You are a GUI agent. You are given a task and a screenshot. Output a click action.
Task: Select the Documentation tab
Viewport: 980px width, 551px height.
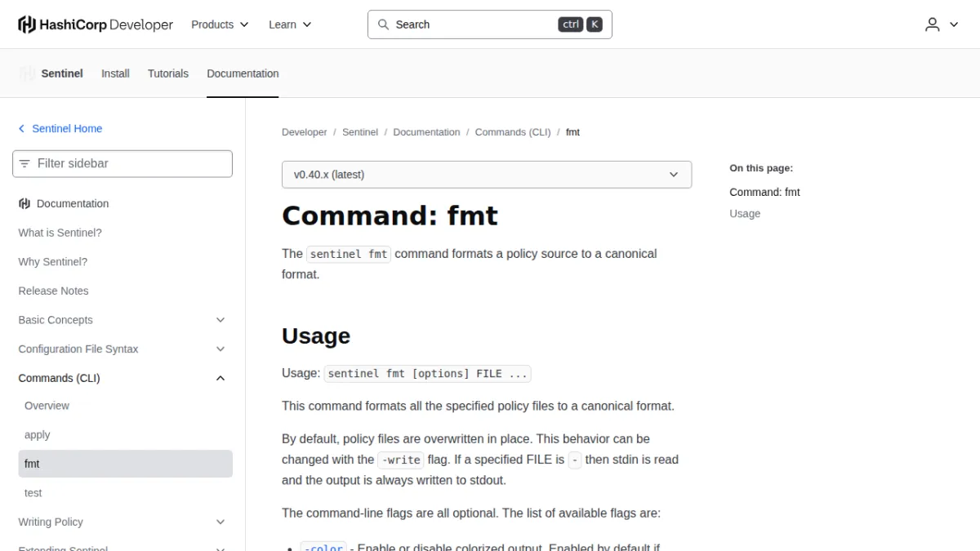[x=243, y=73]
